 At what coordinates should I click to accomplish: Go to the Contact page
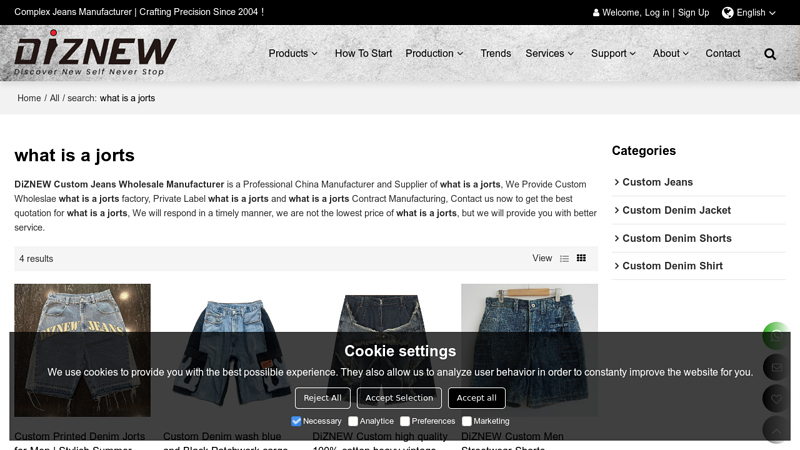[722, 54]
